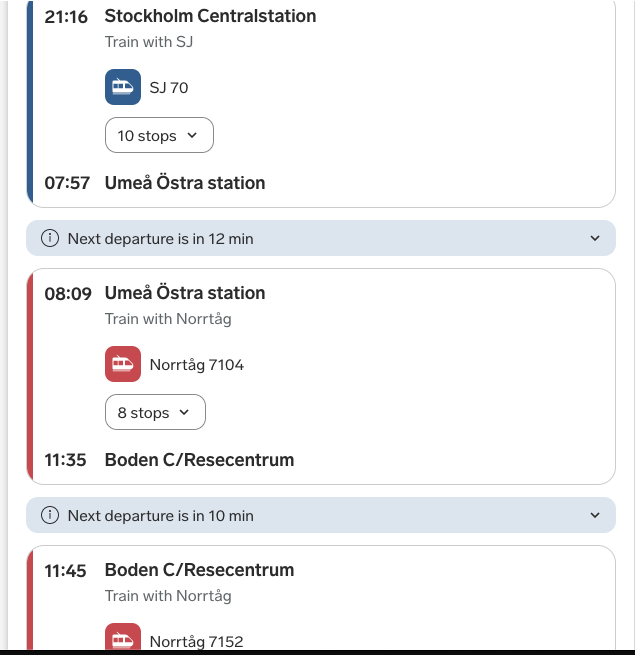Click the red Norrtåg 7104 train icon

point(123,364)
